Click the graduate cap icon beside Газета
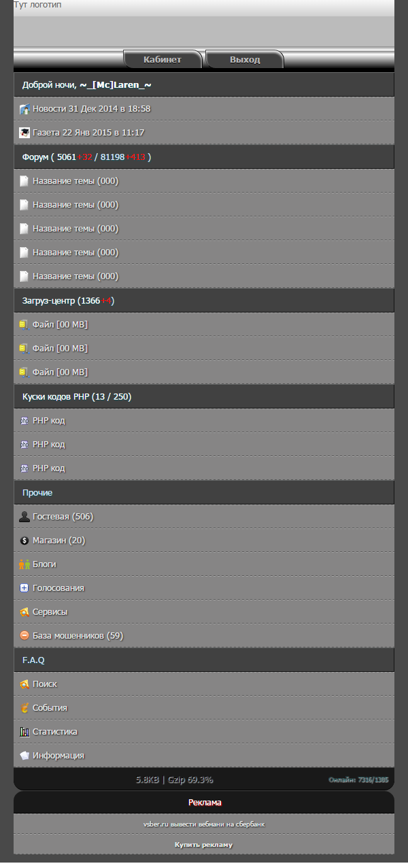Image resolution: width=408 pixels, height=868 pixels. tap(24, 133)
